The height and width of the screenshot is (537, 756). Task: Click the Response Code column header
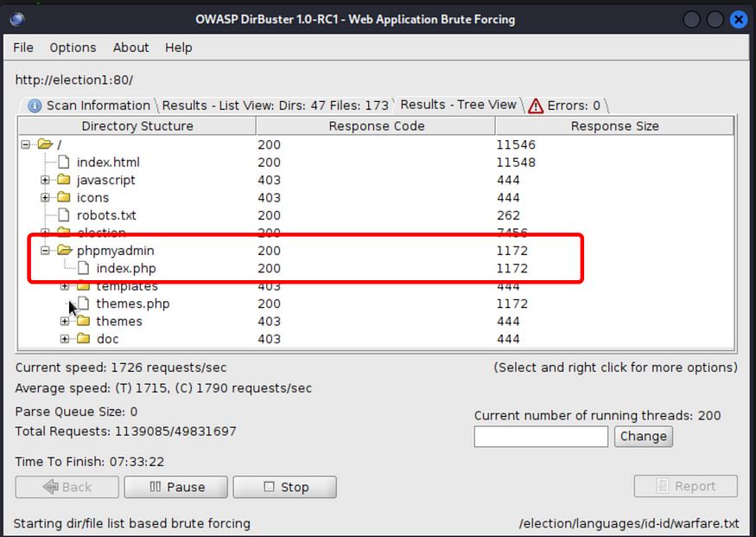(x=376, y=126)
